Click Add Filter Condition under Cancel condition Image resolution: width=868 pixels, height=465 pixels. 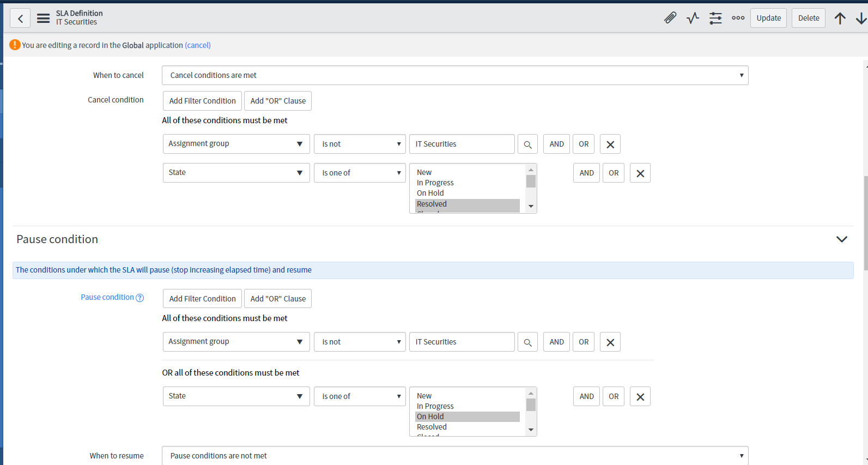pos(202,101)
